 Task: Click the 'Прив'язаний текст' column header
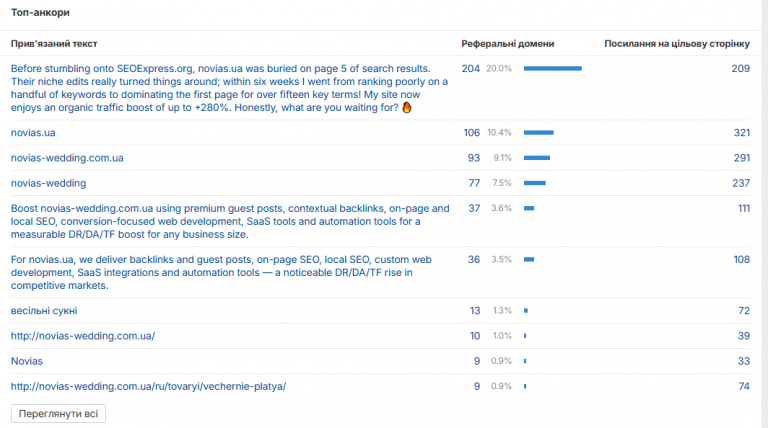[54, 44]
